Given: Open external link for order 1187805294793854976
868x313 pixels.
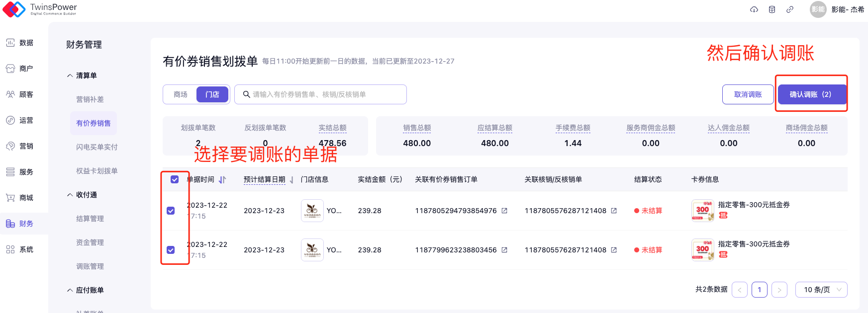Looking at the screenshot, I should tap(504, 211).
